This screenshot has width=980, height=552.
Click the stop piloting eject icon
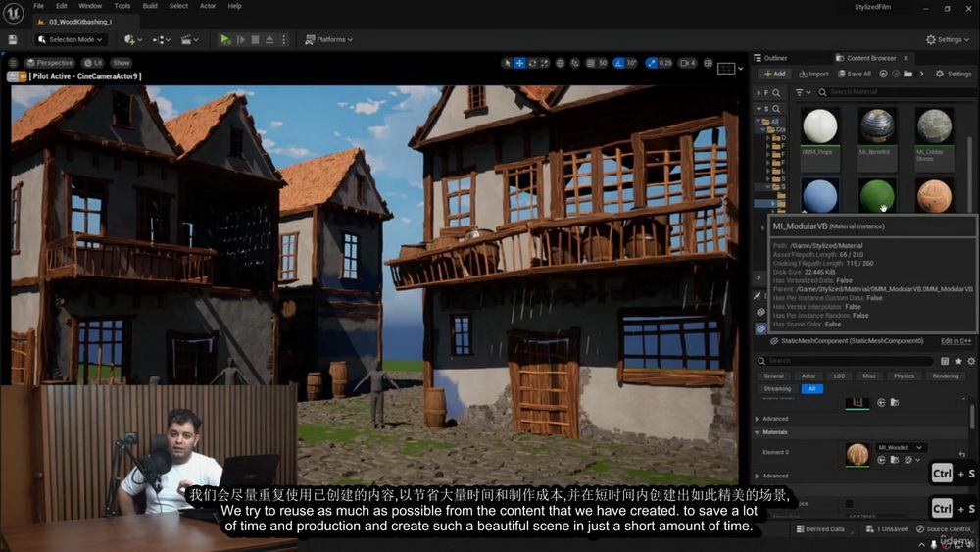[12, 76]
